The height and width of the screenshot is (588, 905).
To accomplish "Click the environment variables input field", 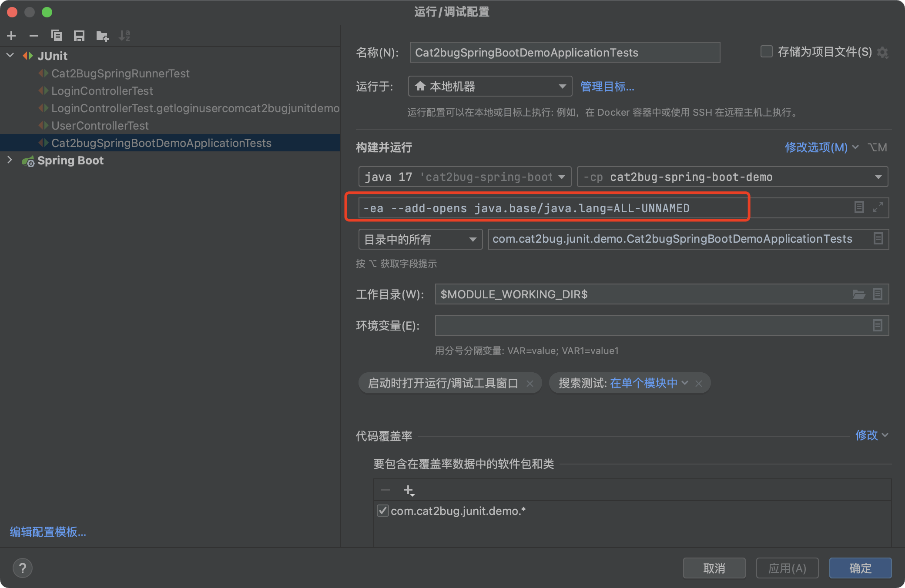I will pos(653,325).
